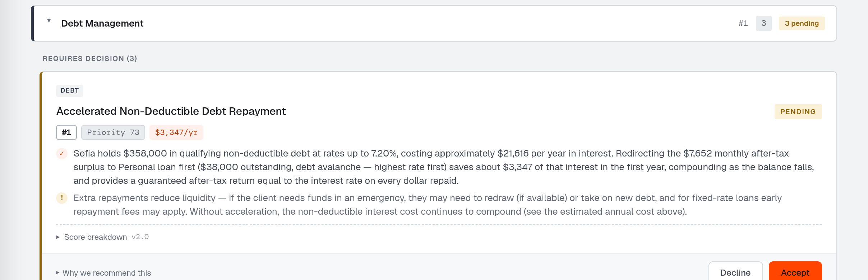Click the Priority 73 badge
Image resolution: width=868 pixels, height=280 pixels.
(x=113, y=132)
